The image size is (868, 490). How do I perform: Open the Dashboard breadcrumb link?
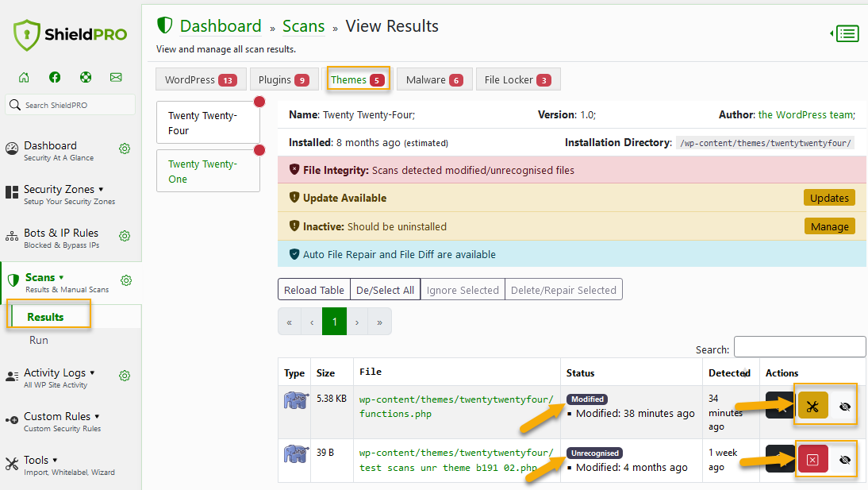221,26
